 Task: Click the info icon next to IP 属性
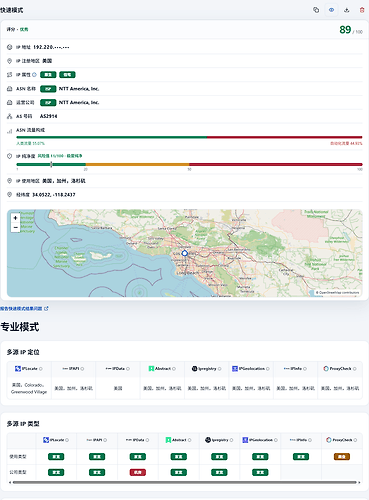pyautogui.click(x=34, y=75)
